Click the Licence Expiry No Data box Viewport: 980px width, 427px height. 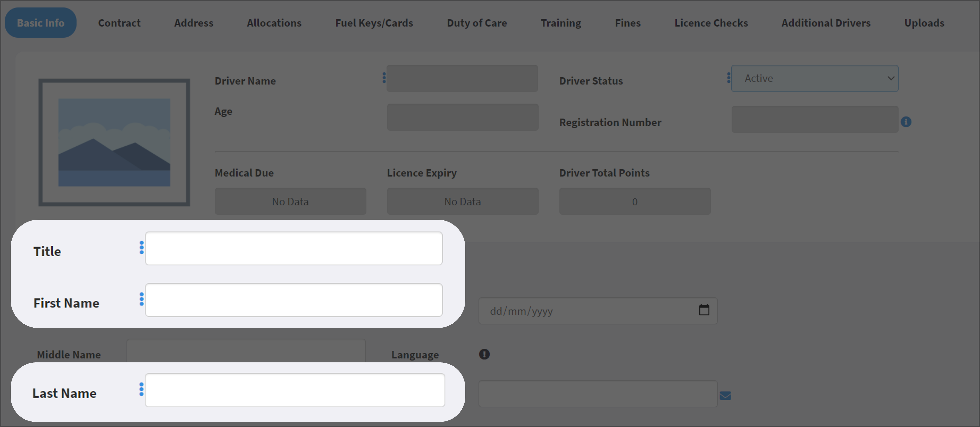pos(463,201)
